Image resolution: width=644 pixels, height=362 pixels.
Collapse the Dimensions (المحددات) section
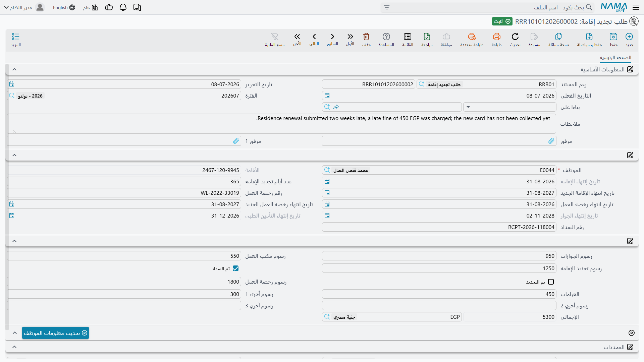14,347
